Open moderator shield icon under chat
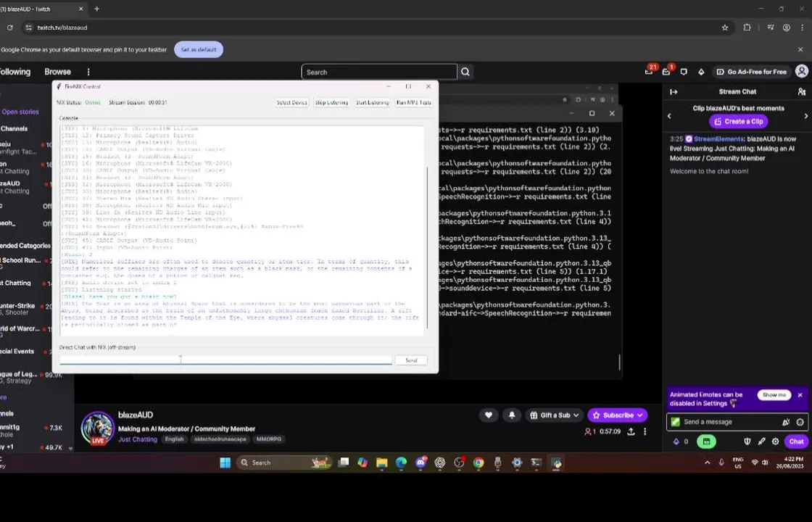Screen dimensions: 812x522 point(747,442)
